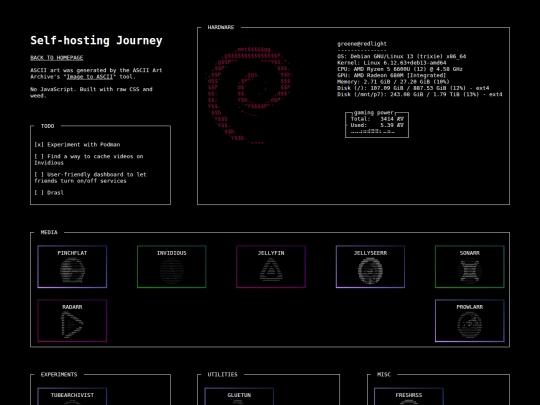Click the OS: Debian GNU/Linux 13 line

(x=402, y=56)
